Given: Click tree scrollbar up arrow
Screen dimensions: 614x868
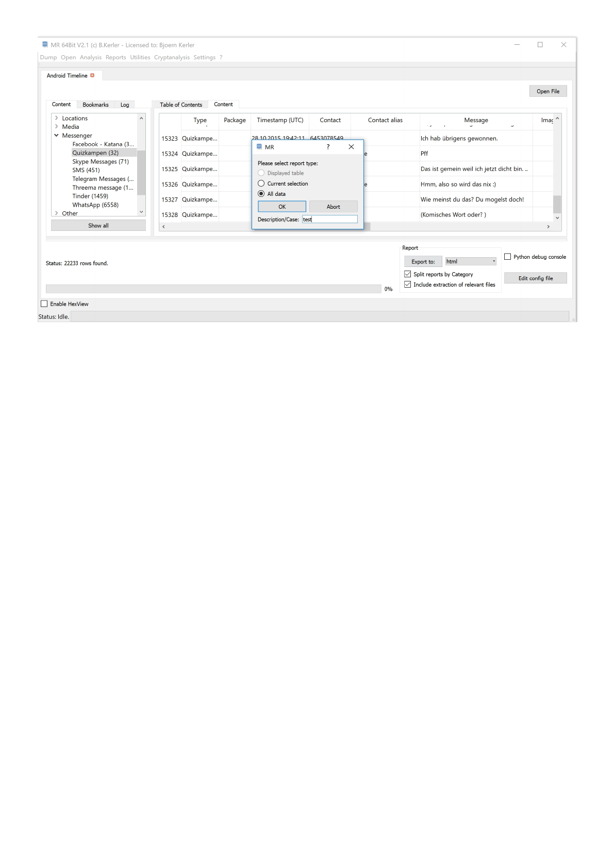Looking at the screenshot, I should [141, 118].
